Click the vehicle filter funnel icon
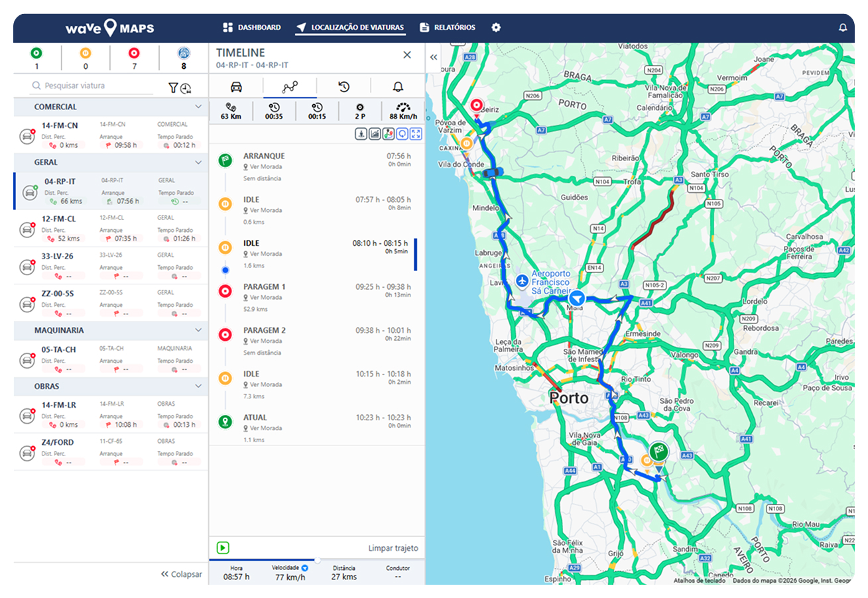Screen dimensions: 868x598 173,88
